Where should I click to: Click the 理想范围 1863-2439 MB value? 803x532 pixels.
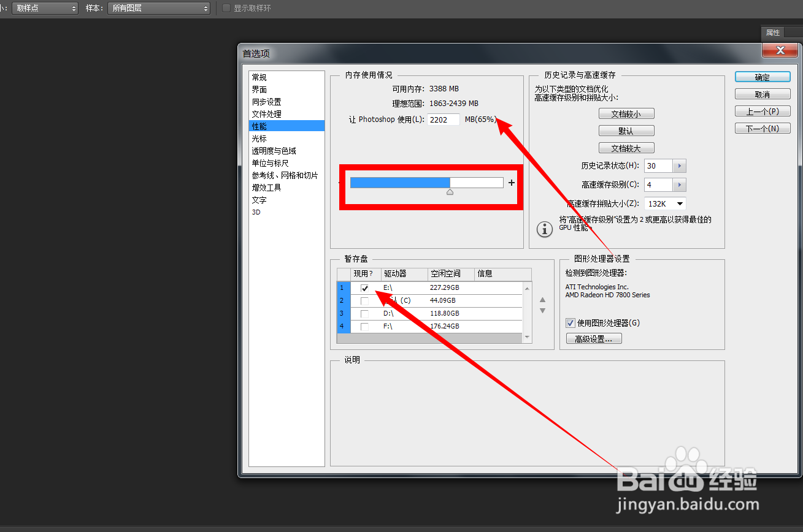click(453, 104)
